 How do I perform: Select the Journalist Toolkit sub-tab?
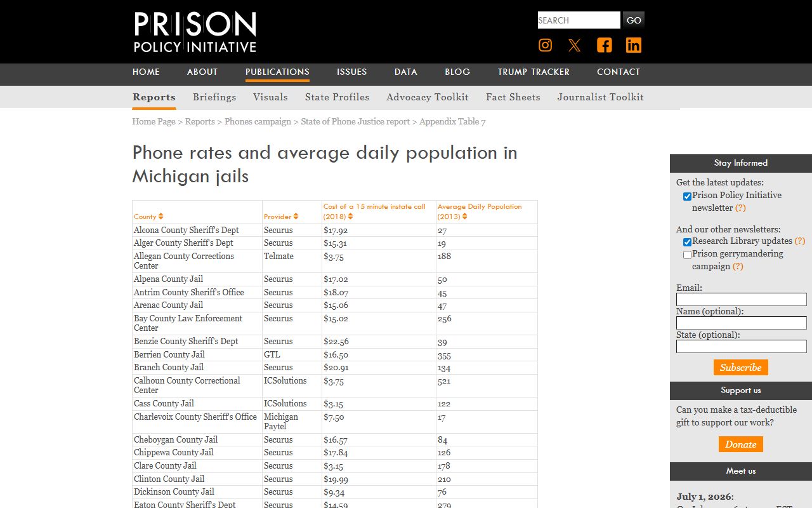601,97
